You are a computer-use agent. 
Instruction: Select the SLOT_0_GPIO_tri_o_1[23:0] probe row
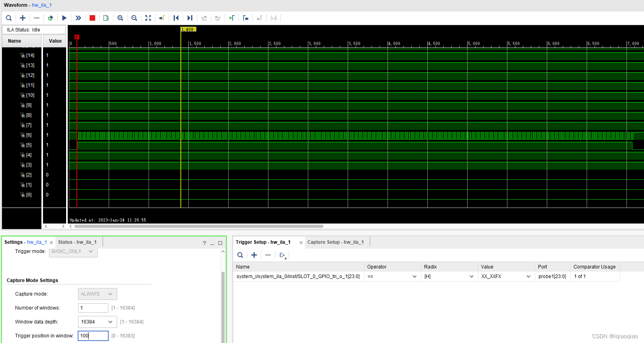pyautogui.click(x=426, y=276)
